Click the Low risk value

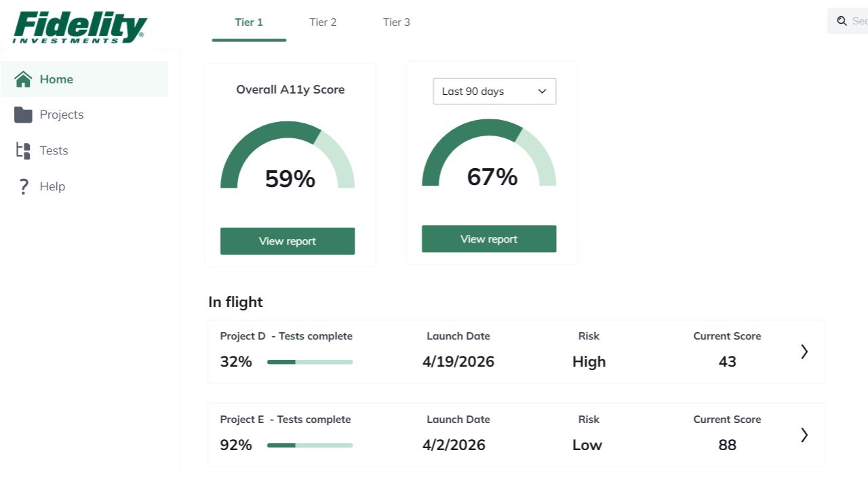click(587, 445)
